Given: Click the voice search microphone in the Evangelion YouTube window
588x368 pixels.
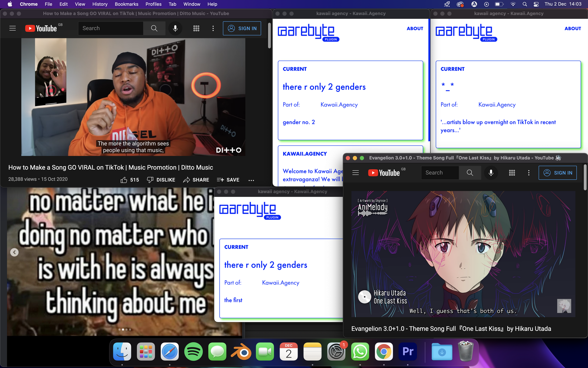Looking at the screenshot, I should click(491, 173).
